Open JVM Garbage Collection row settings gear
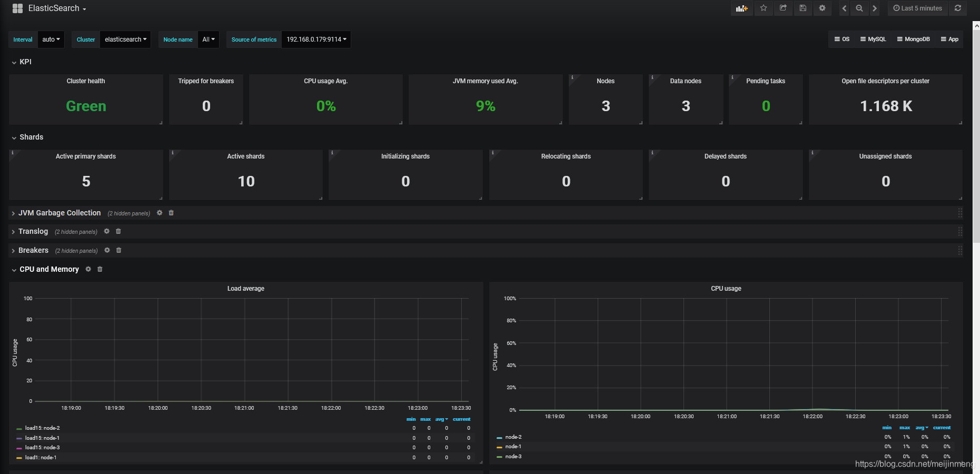This screenshot has width=980, height=474. pos(160,213)
